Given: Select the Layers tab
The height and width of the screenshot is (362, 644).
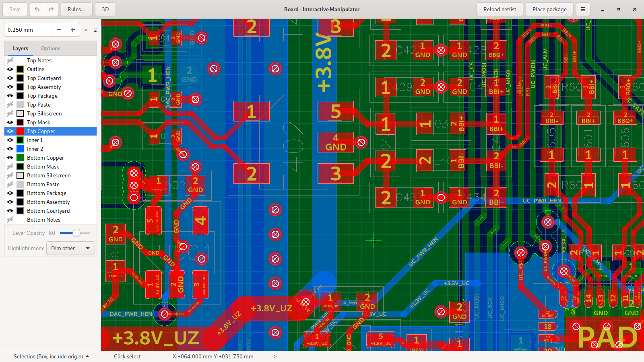Looking at the screenshot, I should click(20, 48).
